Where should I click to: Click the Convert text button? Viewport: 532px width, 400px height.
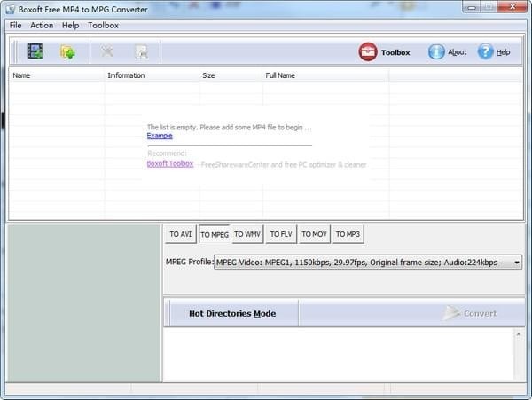[x=480, y=313]
